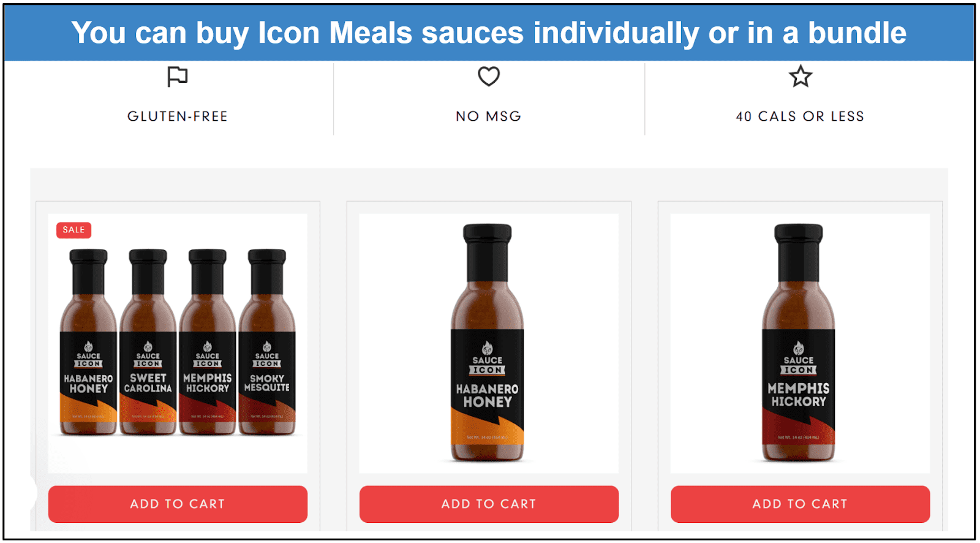The width and height of the screenshot is (980, 543).
Task: Click the star icon above 40 Cals or Less
Action: (x=800, y=77)
